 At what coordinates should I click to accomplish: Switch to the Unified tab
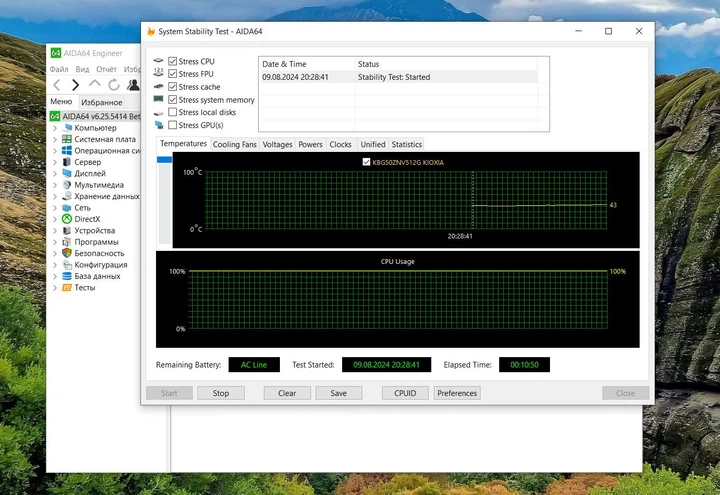point(373,144)
